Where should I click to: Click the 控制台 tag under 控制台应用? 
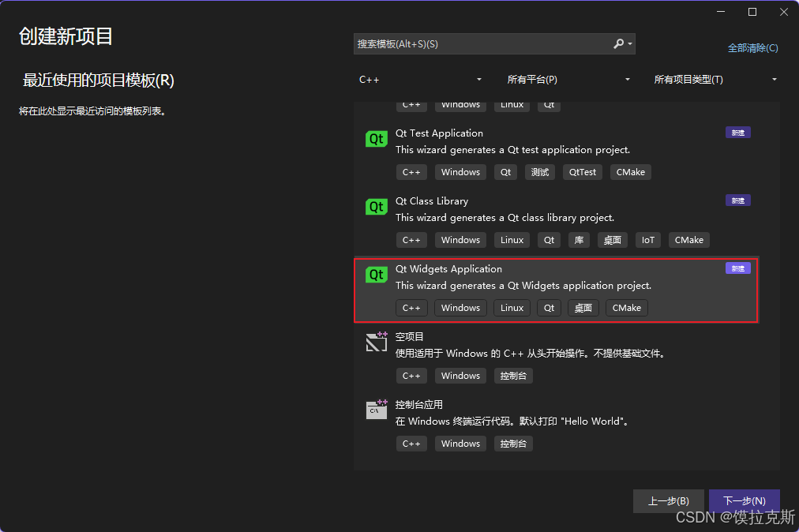(x=513, y=444)
